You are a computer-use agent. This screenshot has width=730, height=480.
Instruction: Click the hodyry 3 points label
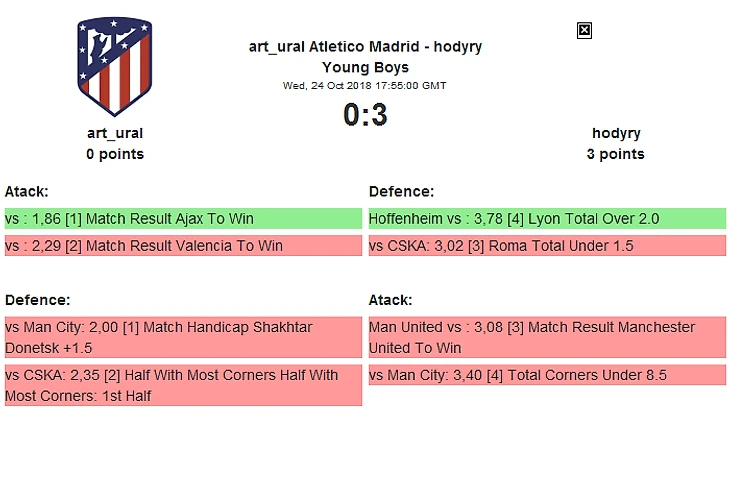point(616,154)
